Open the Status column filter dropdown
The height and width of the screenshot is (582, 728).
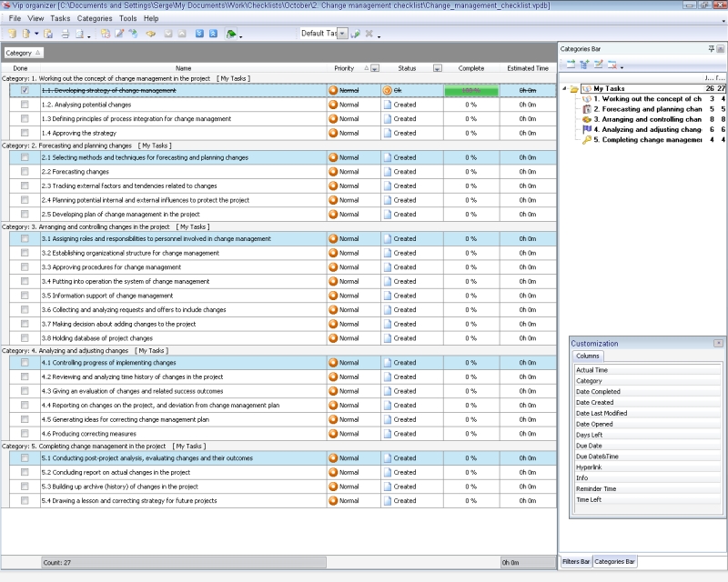437,68
